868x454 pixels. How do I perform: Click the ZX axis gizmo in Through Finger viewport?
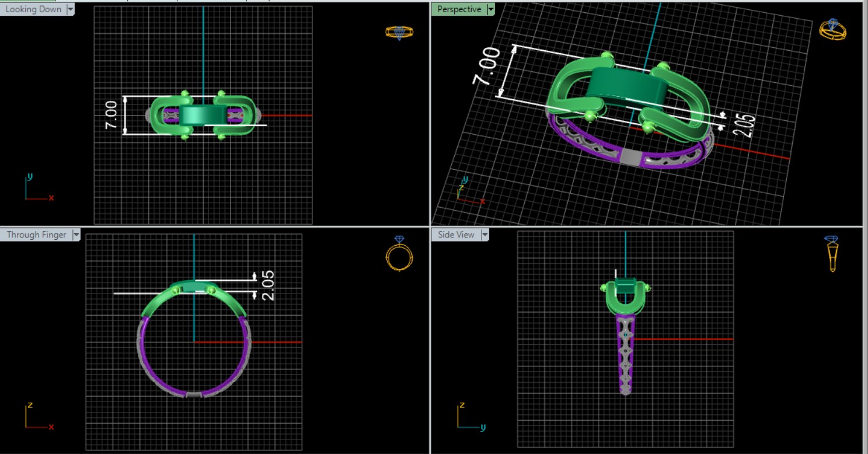click(x=37, y=417)
